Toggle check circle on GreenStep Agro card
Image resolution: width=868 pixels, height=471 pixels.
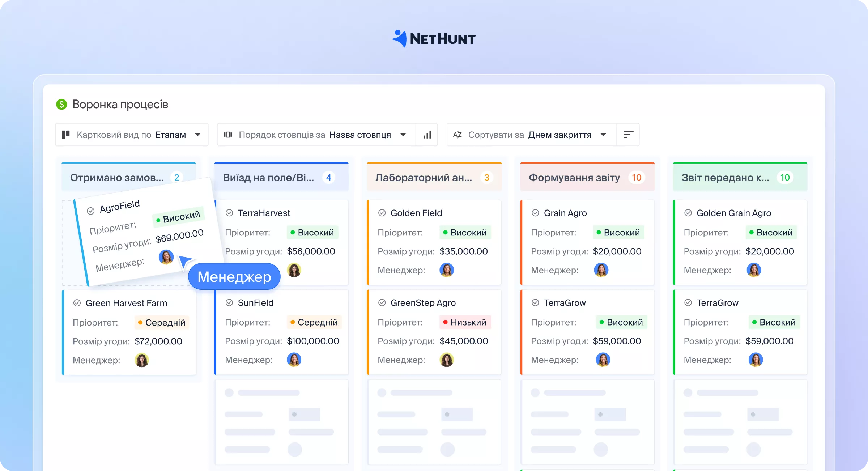(x=382, y=303)
